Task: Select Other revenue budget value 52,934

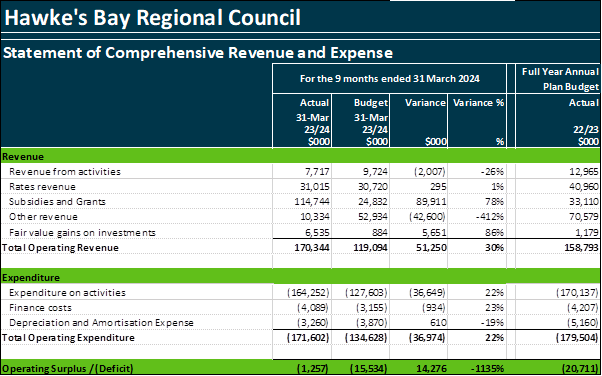Action: point(371,217)
